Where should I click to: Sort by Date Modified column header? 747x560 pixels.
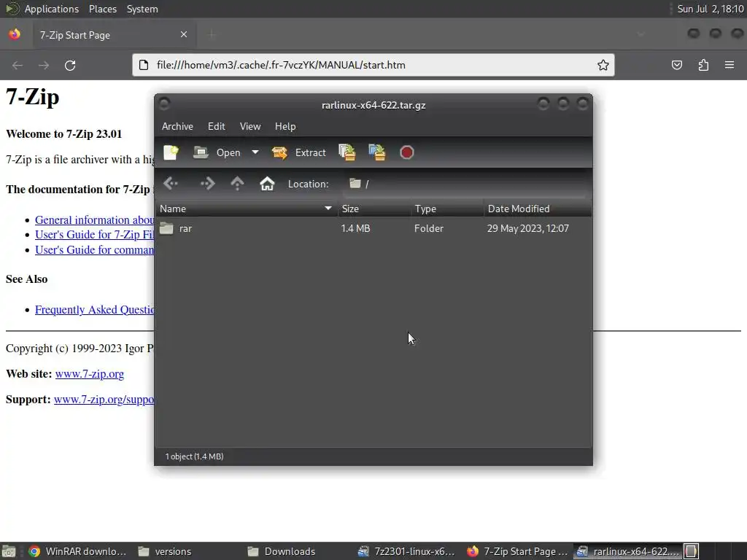538,209
